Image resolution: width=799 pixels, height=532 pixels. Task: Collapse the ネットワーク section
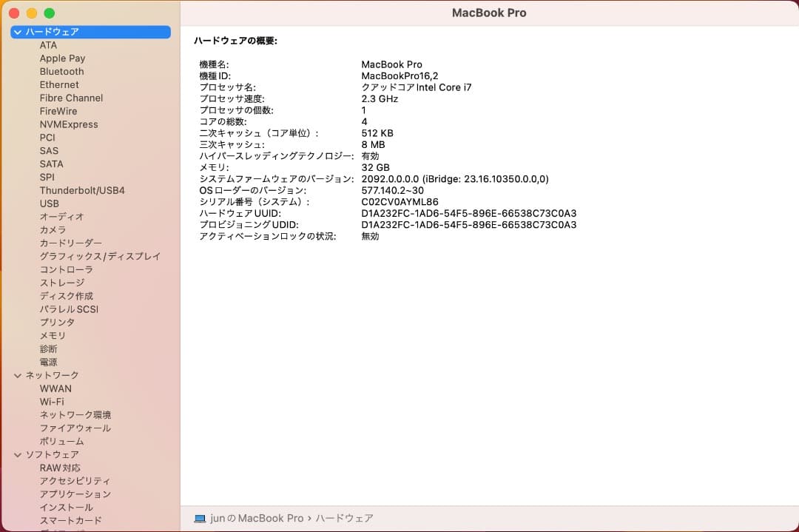tap(18, 375)
